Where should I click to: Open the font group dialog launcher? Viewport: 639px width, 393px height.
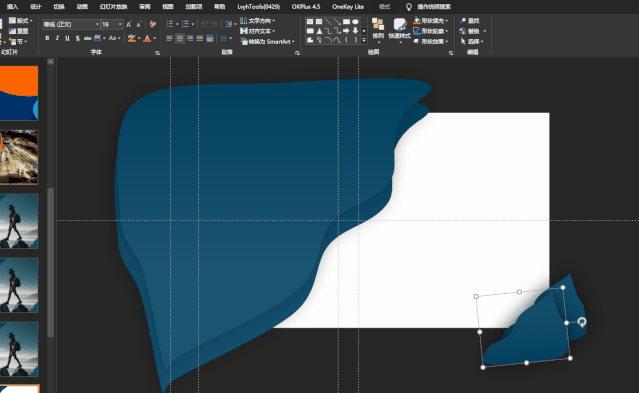click(157, 53)
